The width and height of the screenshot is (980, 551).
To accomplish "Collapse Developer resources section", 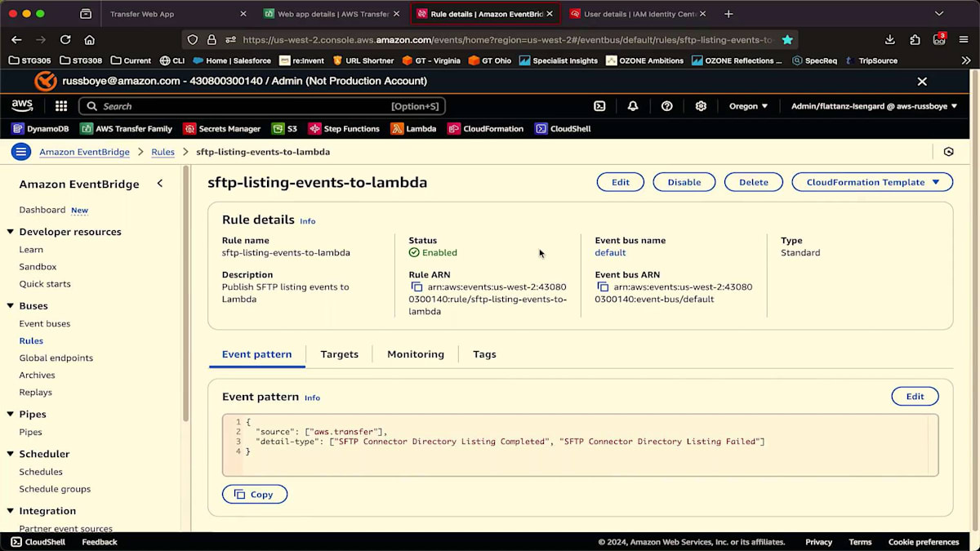I will [x=11, y=232].
